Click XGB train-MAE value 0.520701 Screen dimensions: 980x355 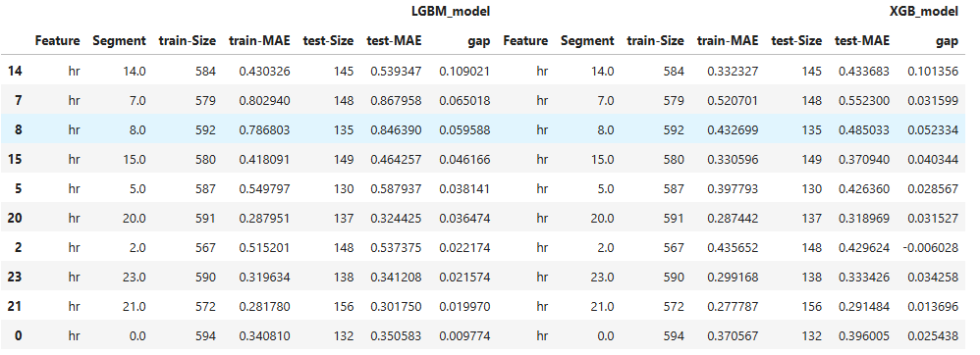point(733,100)
